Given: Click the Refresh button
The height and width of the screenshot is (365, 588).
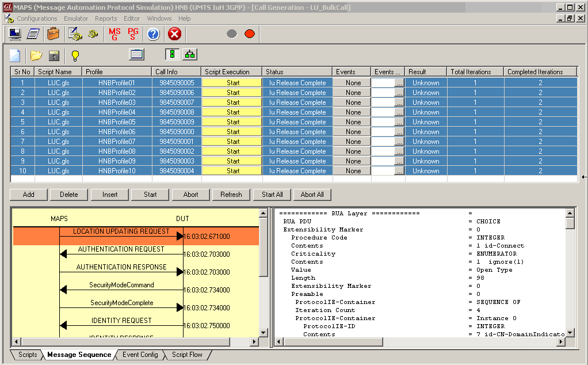Looking at the screenshot, I should click(231, 195).
